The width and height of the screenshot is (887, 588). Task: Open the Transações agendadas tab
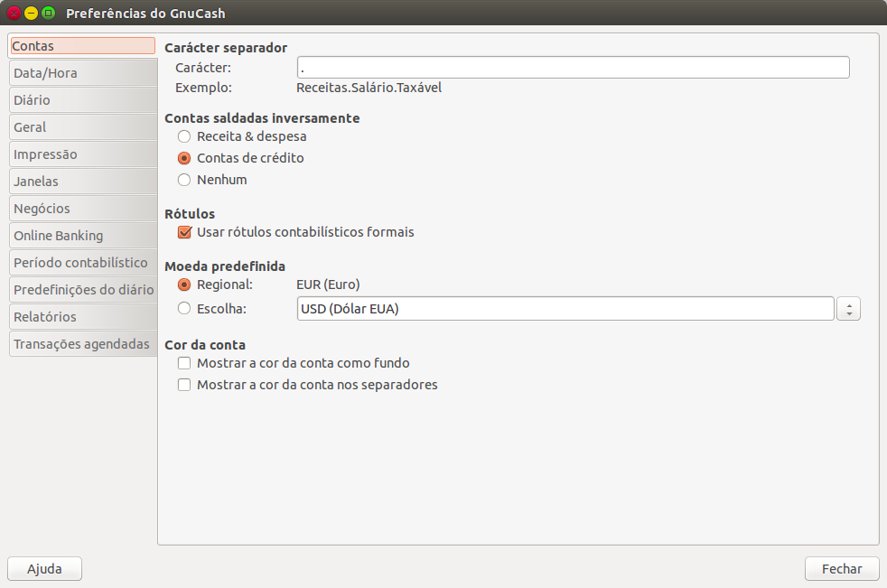pos(81,344)
